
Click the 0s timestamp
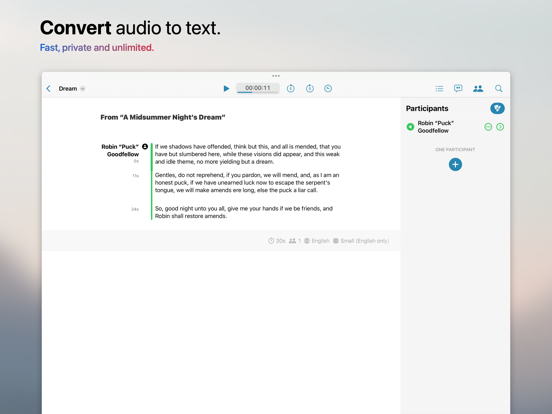tap(136, 161)
